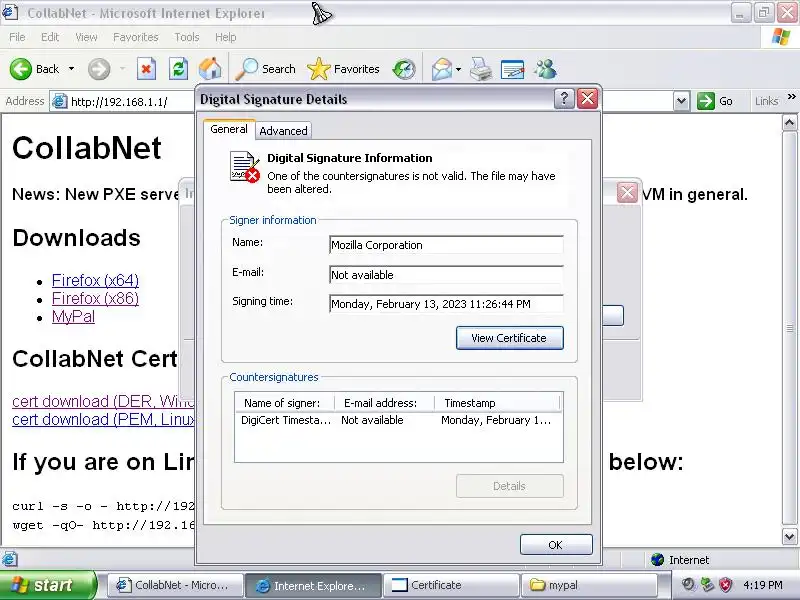Click the History clock icon
The image size is (800, 600).
[x=404, y=69]
